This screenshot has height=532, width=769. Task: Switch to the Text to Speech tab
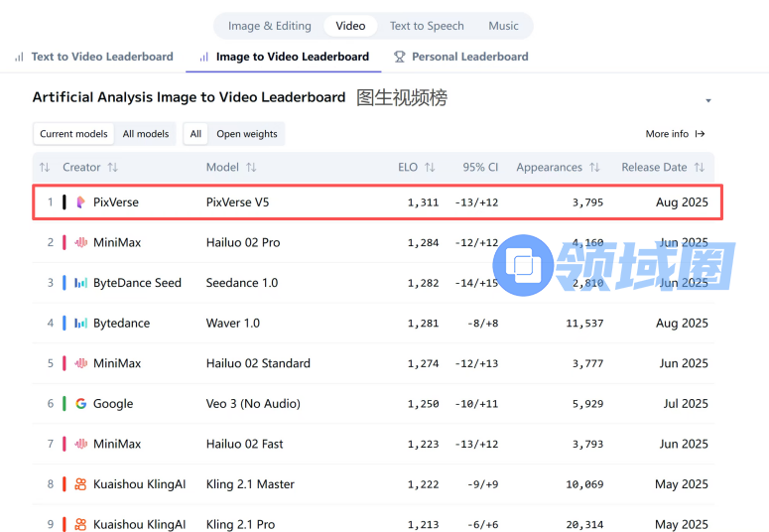[427, 26]
